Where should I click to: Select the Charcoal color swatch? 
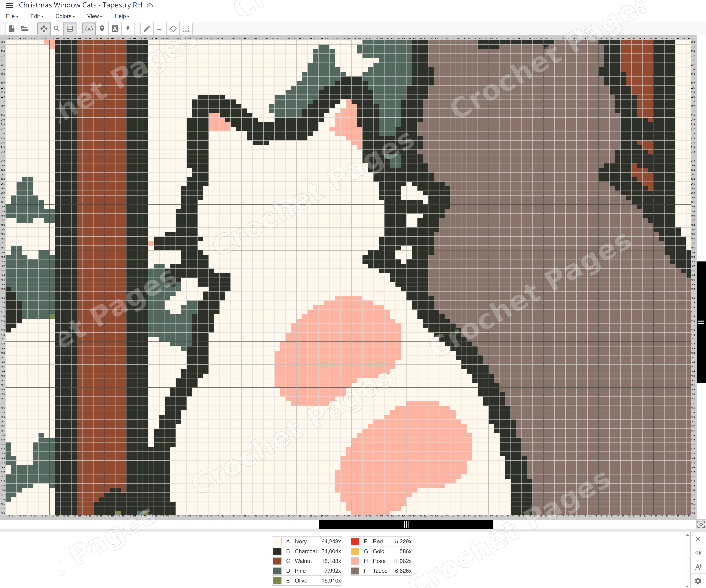(277, 551)
